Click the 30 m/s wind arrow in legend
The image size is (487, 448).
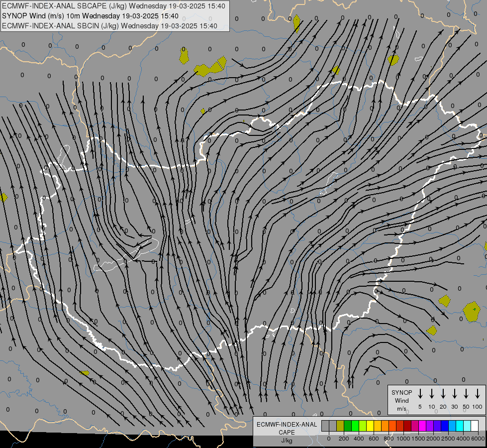[454, 394]
